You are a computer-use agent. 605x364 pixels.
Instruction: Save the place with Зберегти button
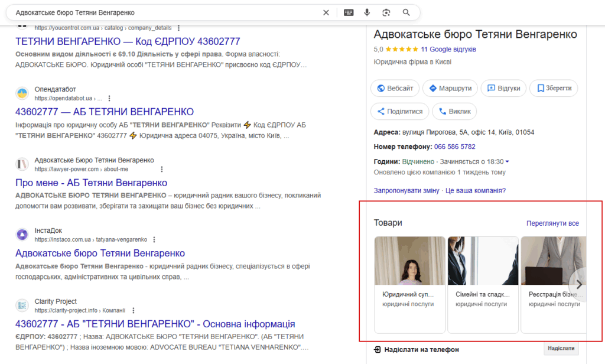click(x=554, y=88)
